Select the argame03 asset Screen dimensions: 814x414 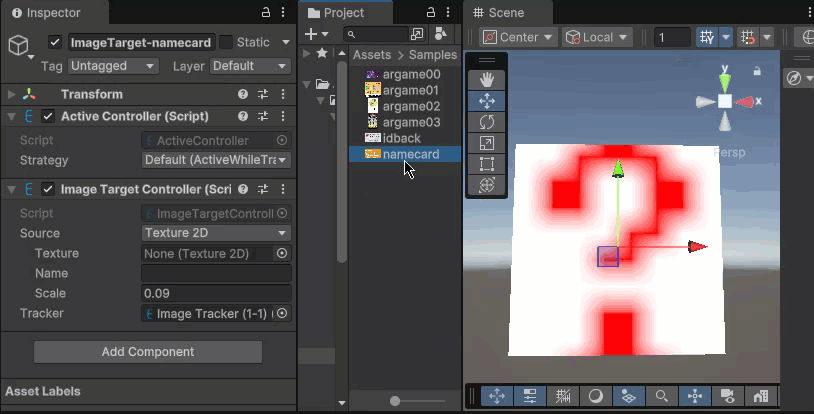click(x=405, y=123)
